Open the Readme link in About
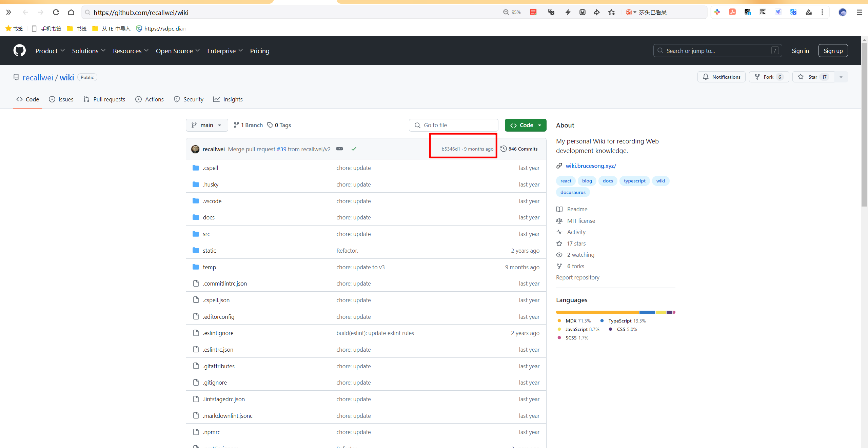 (x=577, y=209)
